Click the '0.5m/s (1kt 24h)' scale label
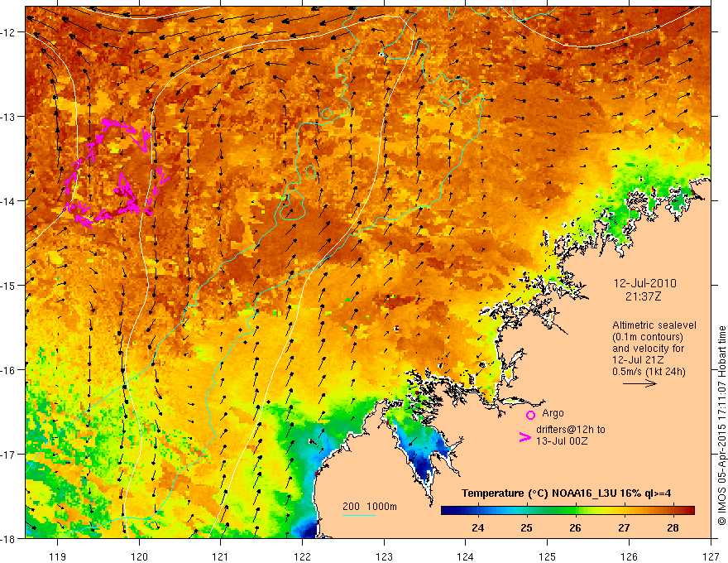Image resolution: width=728 pixels, height=563 pixels. [x=649, y=371]
